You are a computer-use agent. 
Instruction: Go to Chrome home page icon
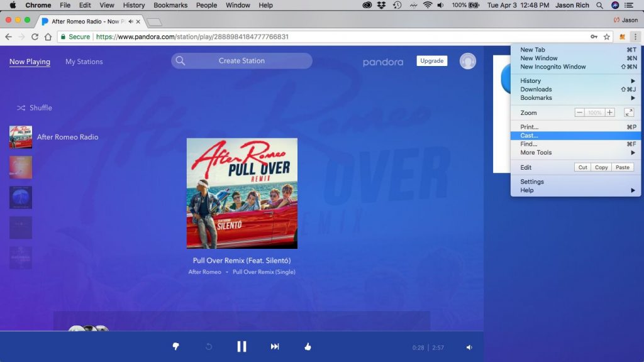[48, 36]
